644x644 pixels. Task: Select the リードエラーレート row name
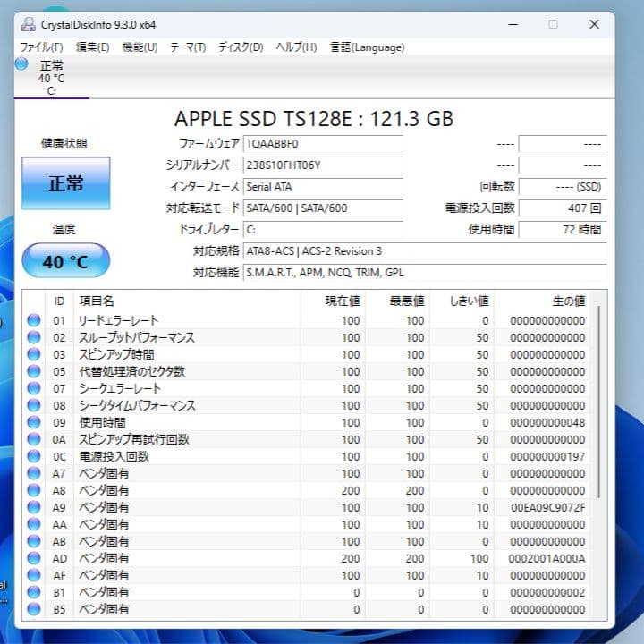pyautogui.click(x=119, y=320)
